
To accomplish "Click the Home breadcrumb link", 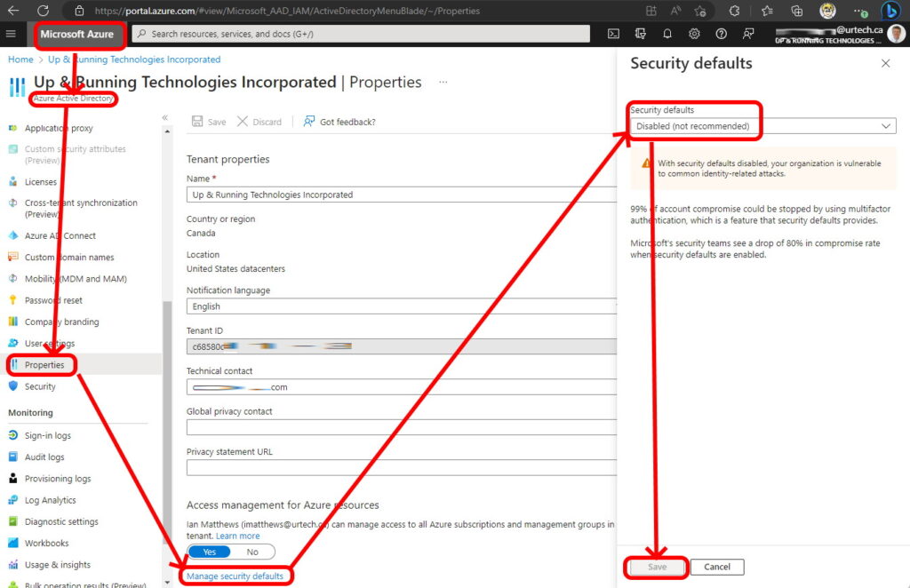I will (x=20, y=60).
